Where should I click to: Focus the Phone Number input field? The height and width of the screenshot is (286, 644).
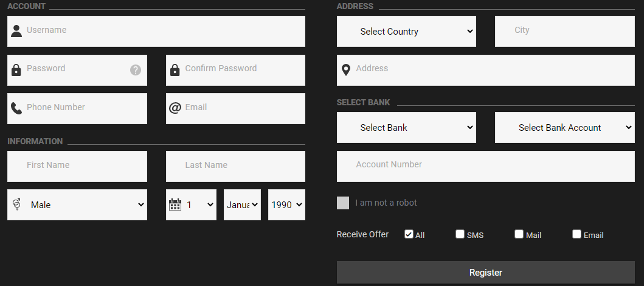click(x=77, y=108)
